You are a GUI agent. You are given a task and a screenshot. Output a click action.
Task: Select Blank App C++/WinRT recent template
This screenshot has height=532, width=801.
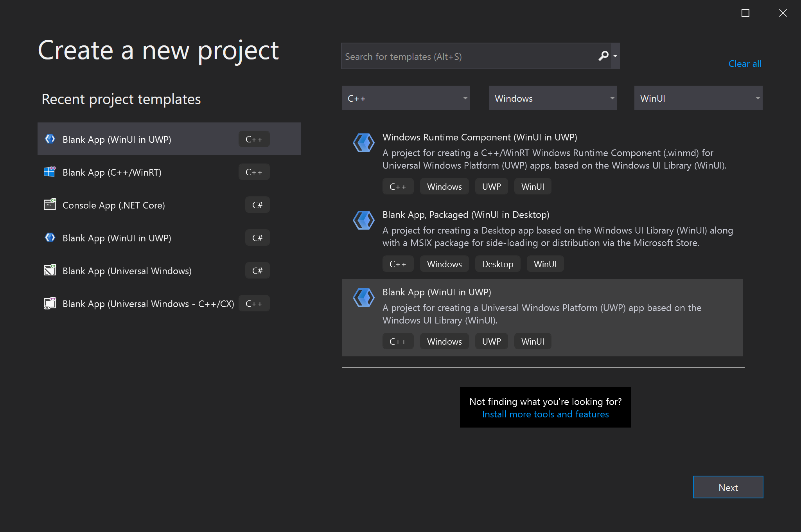169,172
